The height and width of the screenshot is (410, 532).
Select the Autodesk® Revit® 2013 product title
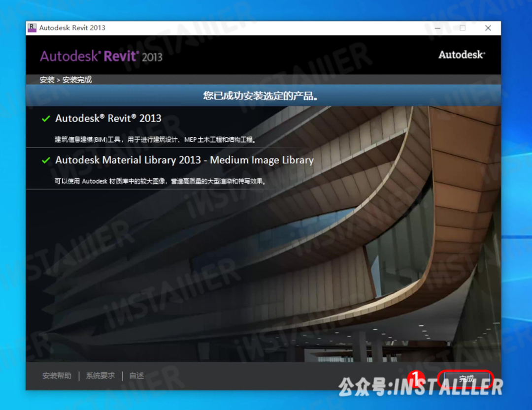[x=108, y=118]
